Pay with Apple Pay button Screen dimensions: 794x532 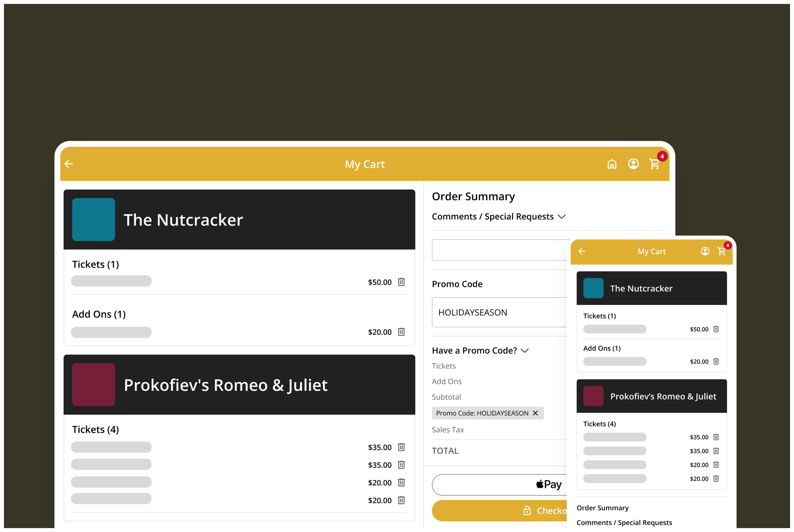coord(499,484)
